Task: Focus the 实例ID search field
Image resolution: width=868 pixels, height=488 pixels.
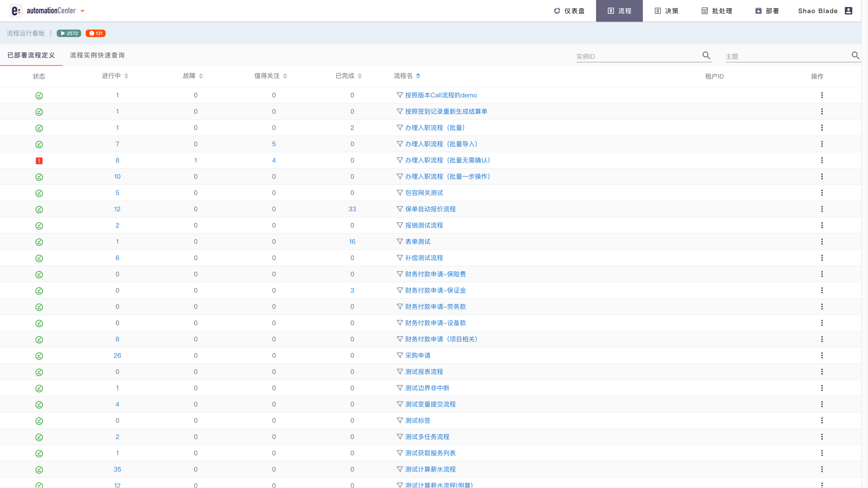Action: pos(638,56)
